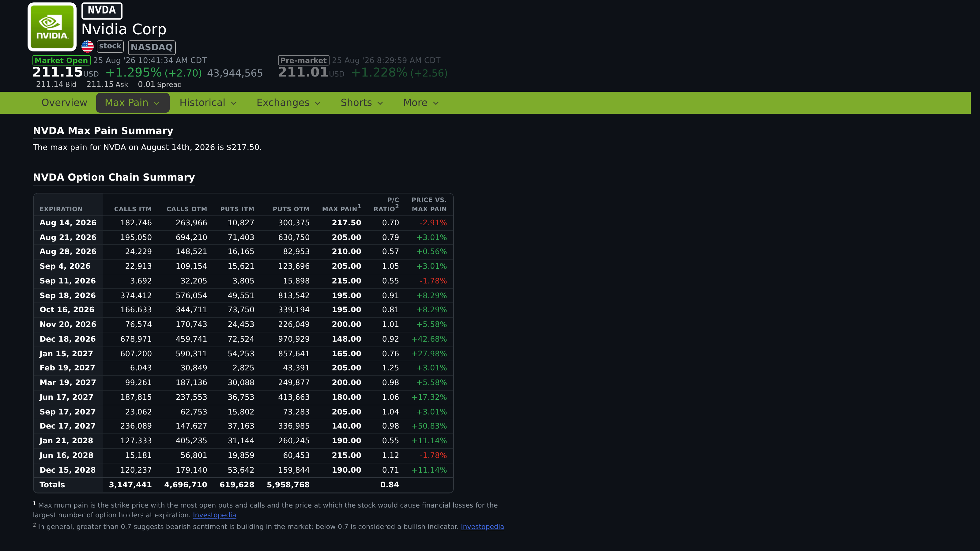
Task: Click the +42.68% price vs max pain
Action: click(429, 339)
